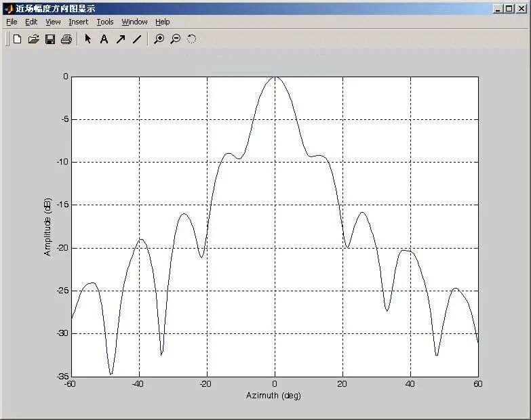531x420 pixels.
Task: Pick the Insert Line tool
Action: pyautogui.click(x=137, y=39)
